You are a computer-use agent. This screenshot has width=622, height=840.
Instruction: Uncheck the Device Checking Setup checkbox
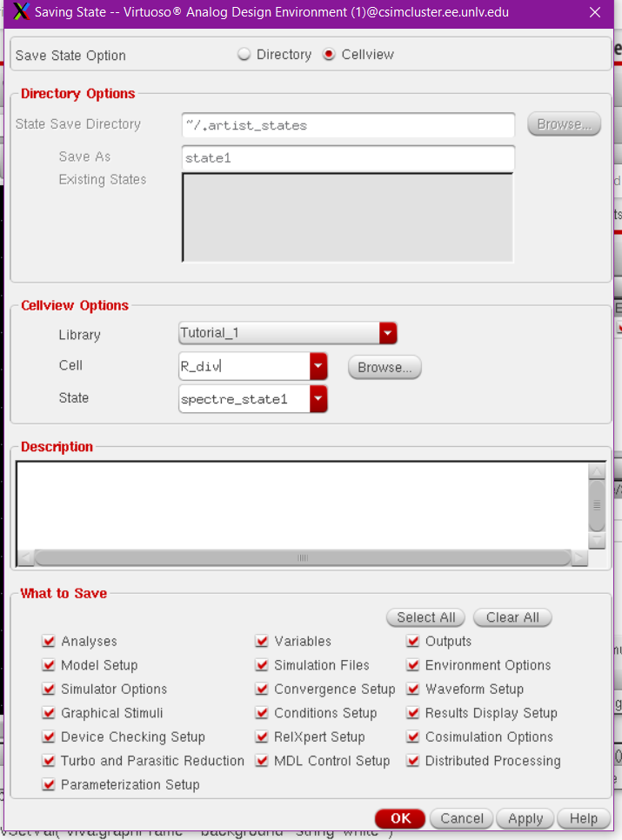coord(49,737)
